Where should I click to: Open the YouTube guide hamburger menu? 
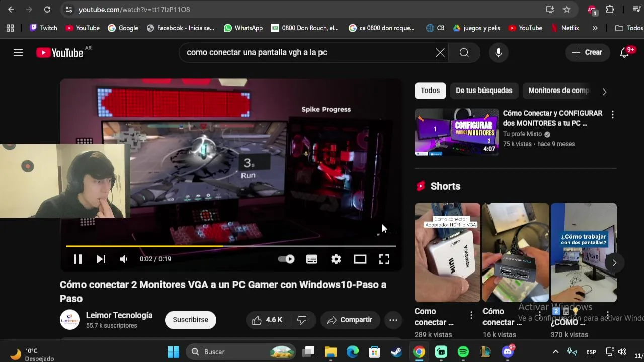(x=18, y=52)
